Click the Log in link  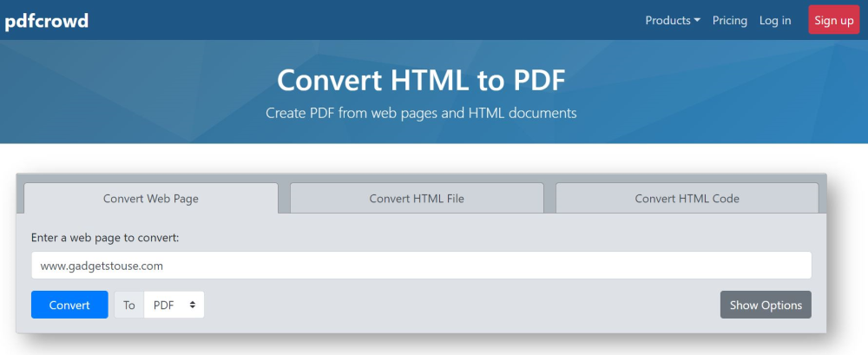pos(774,20)
